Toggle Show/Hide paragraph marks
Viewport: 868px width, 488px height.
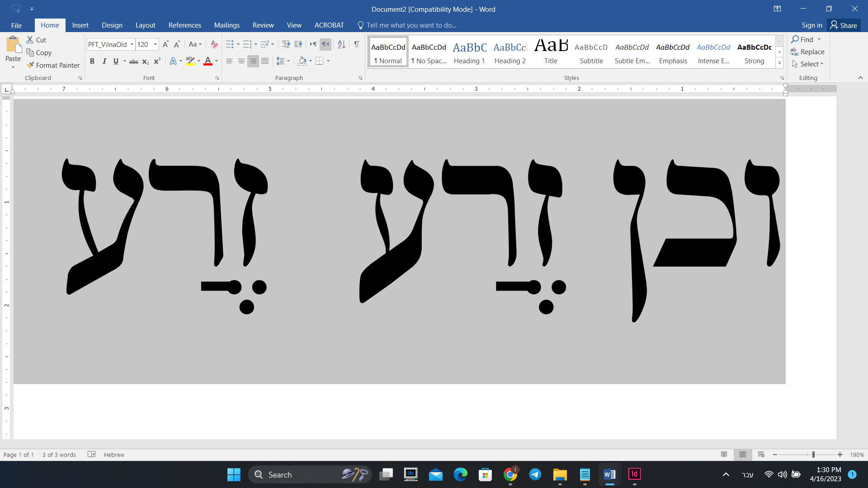pos(357,44)
